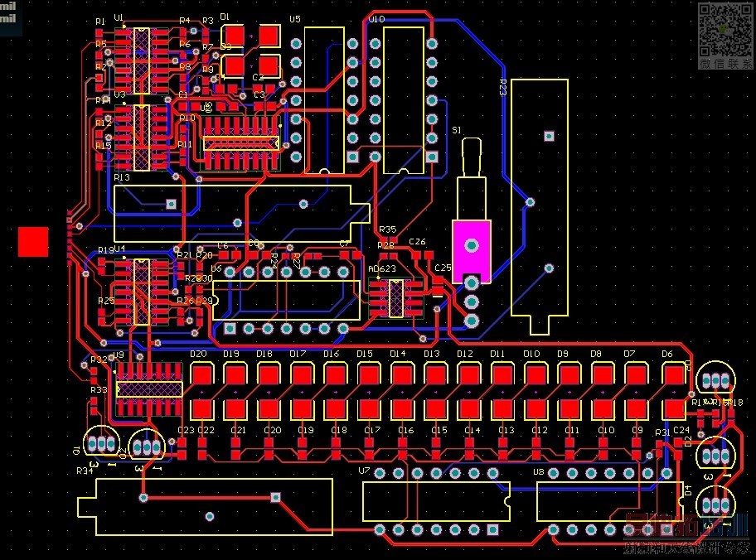Click the C14 capacitor label

coord(472,430)
